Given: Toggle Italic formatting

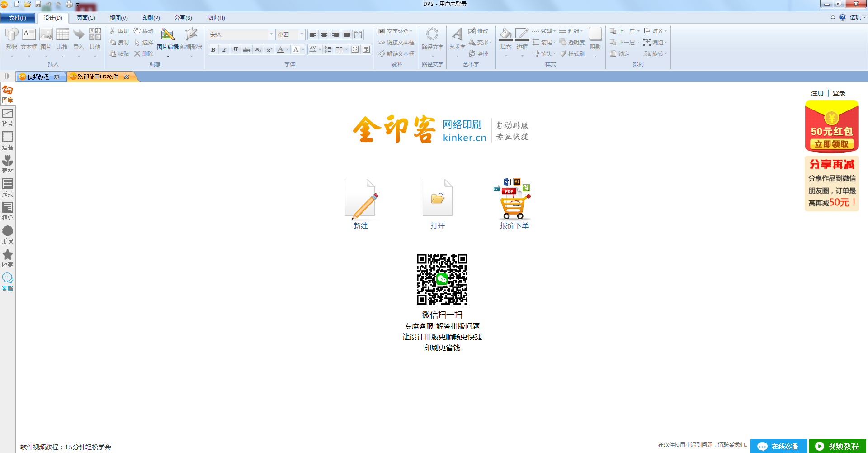Looking at the screenshot, I should pyautogui.click(x=224, y=49).
